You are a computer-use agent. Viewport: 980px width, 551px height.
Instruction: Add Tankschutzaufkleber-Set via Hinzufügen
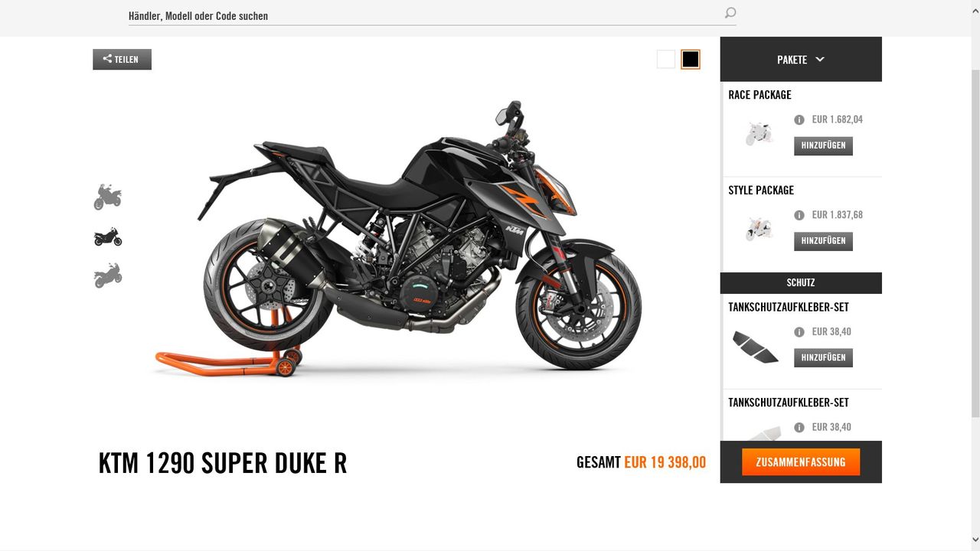[x=823, y=357]
